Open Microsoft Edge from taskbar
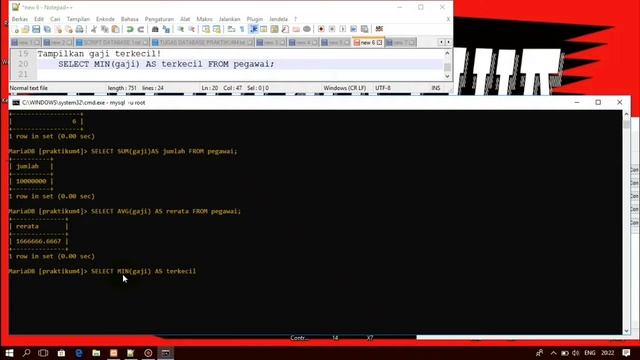 [x=79, y=353]
